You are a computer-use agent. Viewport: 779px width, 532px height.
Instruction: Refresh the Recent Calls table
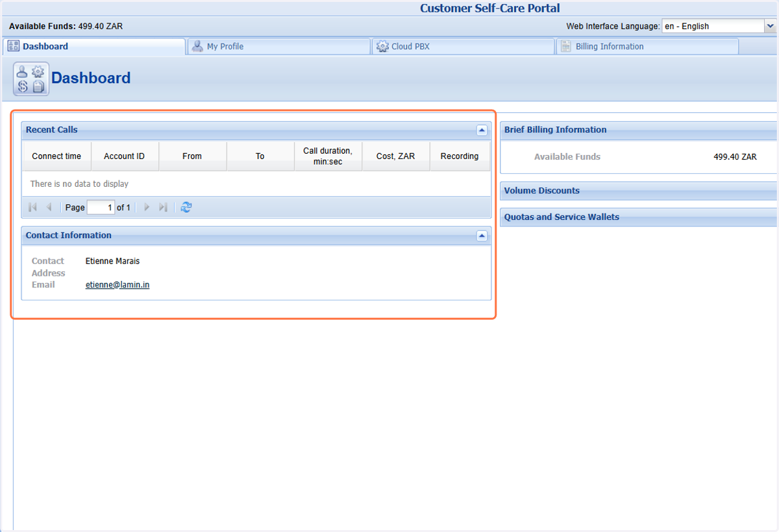186,207
